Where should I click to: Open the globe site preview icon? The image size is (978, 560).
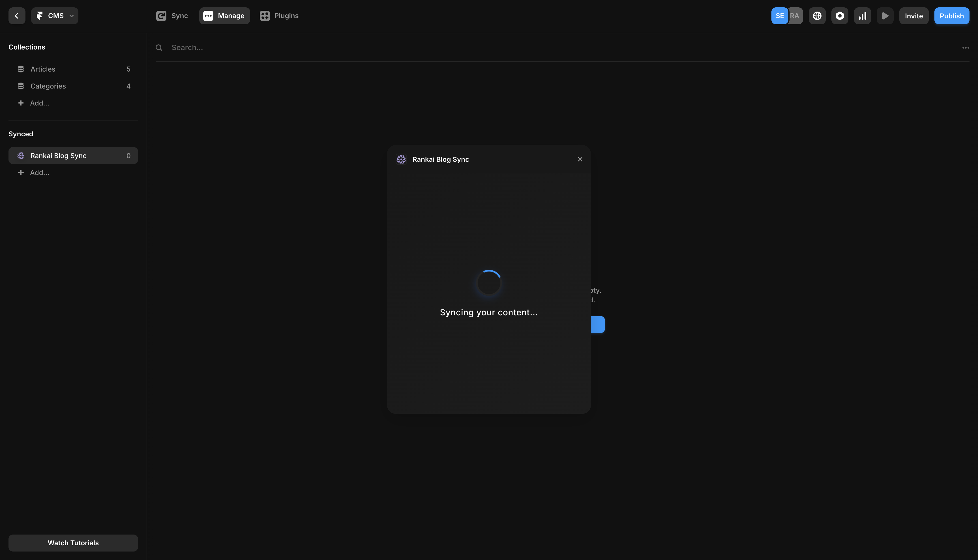817,16
